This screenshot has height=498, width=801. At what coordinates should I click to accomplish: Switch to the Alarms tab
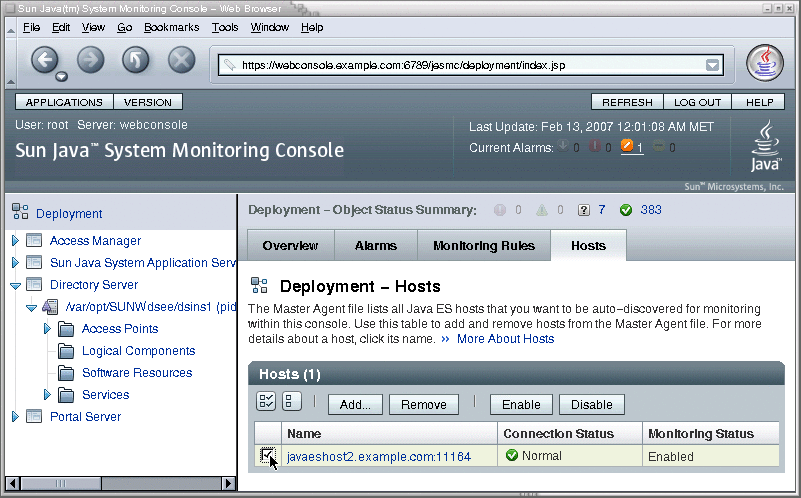376,246
